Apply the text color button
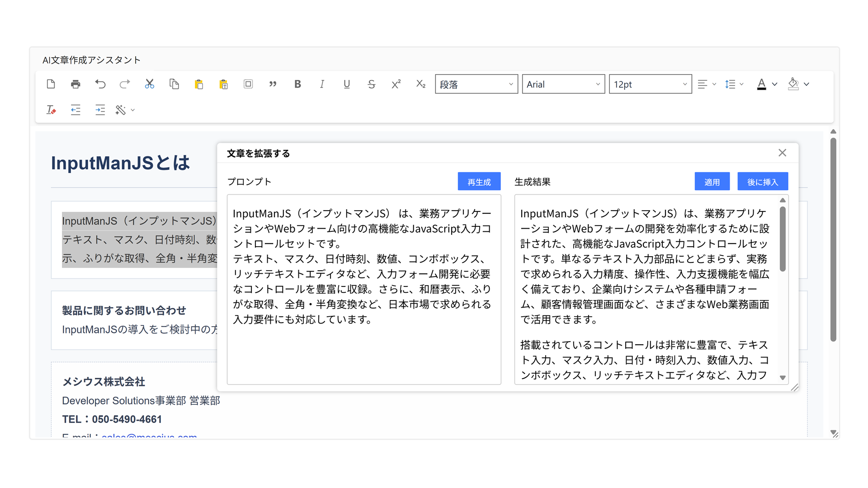868x488 pixels. (x=762, y=84)
